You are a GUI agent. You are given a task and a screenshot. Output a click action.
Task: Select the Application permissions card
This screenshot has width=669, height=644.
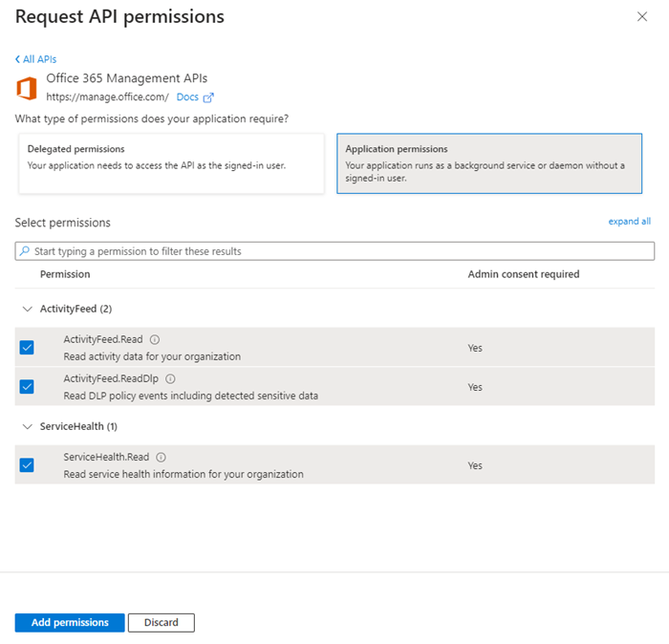[489, 163]
